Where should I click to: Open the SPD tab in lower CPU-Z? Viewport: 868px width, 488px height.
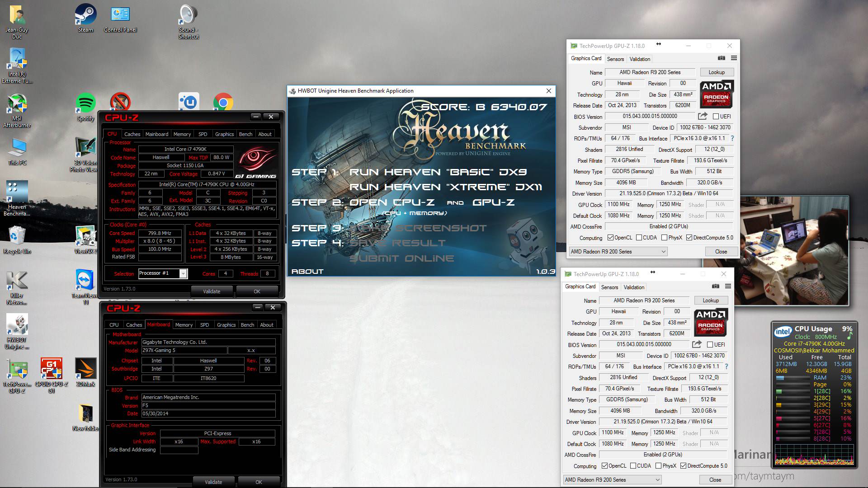[x=204, y=325]
